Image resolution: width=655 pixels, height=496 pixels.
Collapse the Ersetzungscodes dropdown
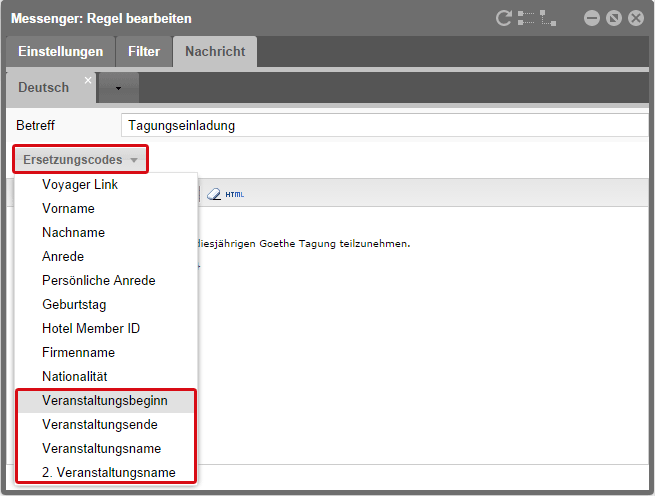tap(82, 160)
